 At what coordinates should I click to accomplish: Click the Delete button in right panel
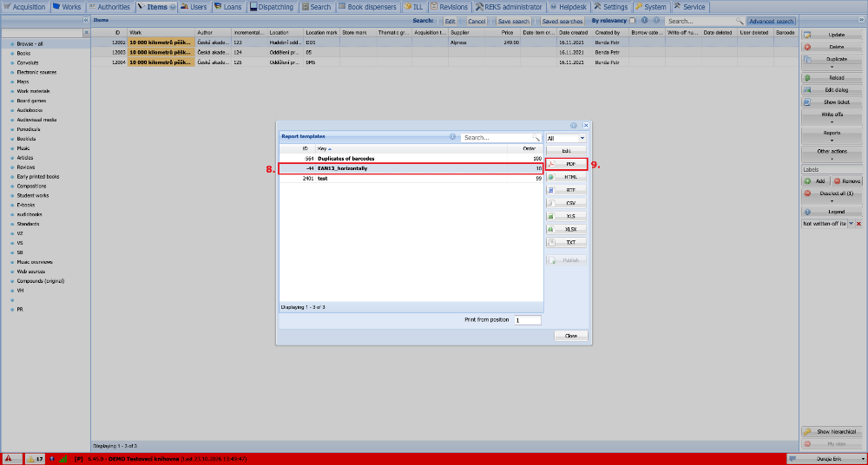(832, 47)
